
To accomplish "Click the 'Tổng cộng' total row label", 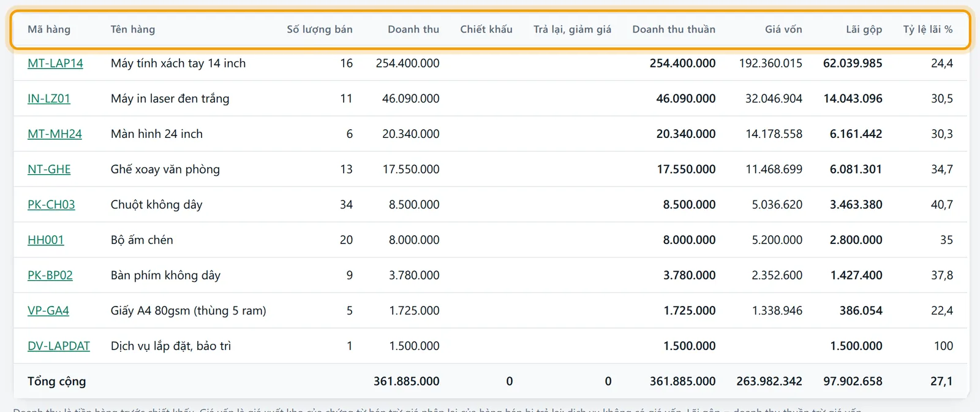I will 56,381.
